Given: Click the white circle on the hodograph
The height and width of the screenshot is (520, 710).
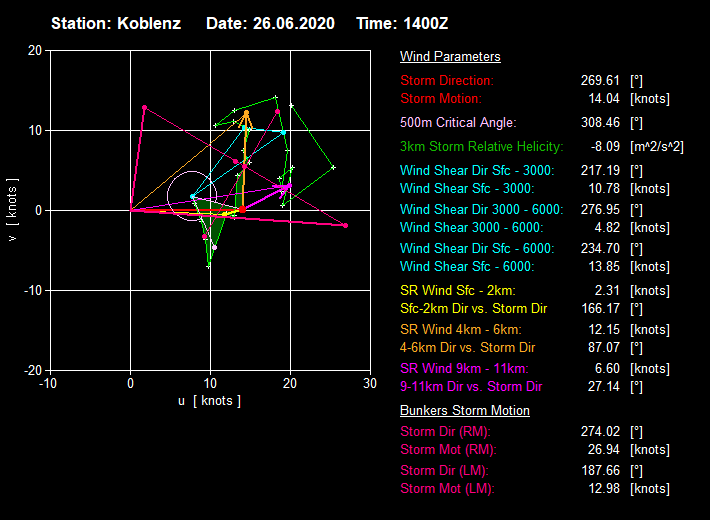Looking at the screenshot, I should click(x=192, y=197).
